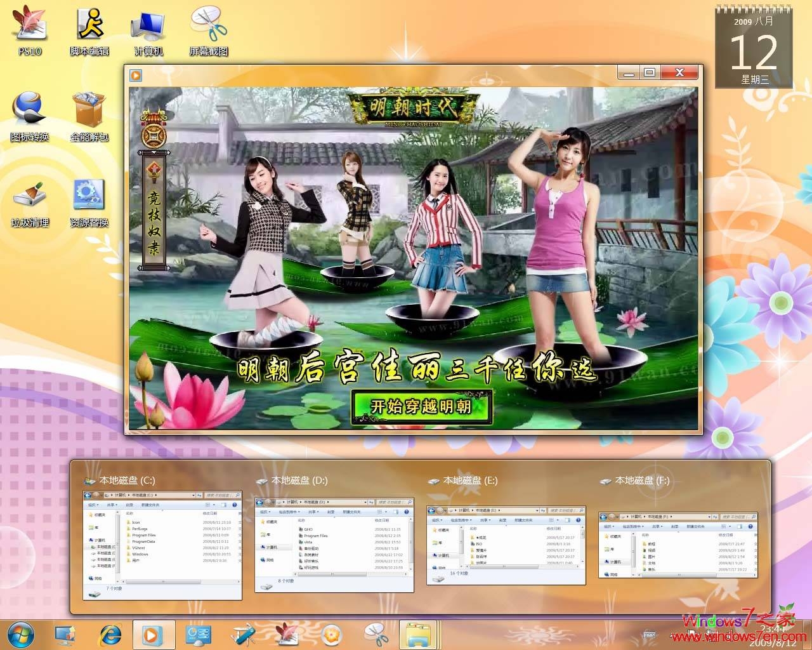Expand the 竞技奴隶 scroll banner arrow
The width and height of the screenshot is (812, 650).
pyautogui.click(x=153, y=152)
